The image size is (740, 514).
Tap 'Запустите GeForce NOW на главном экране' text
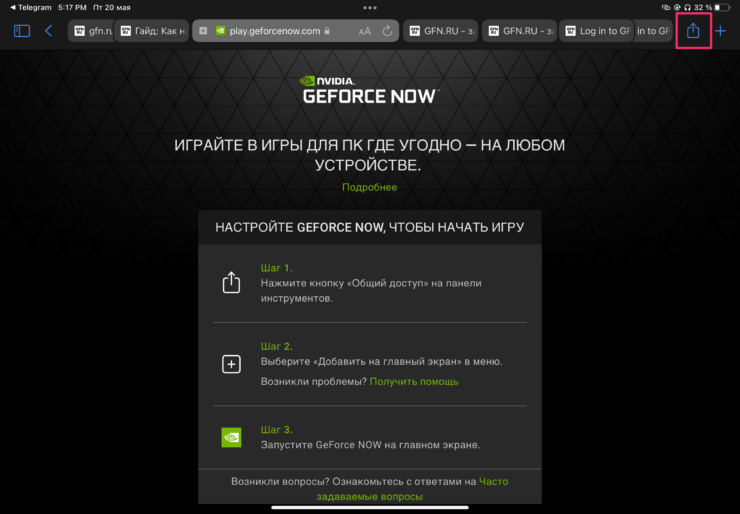pyautogui.click(x=370, y=445)
